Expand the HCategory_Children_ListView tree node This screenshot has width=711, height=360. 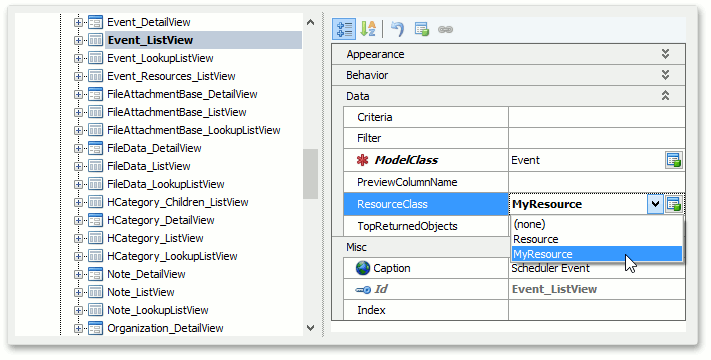[78, 202]
